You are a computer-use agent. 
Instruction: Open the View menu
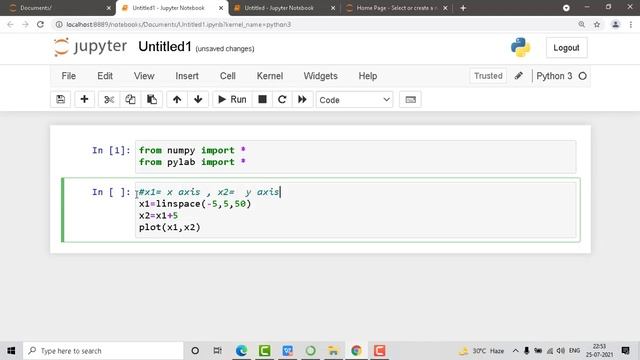[x=144, y=76]
